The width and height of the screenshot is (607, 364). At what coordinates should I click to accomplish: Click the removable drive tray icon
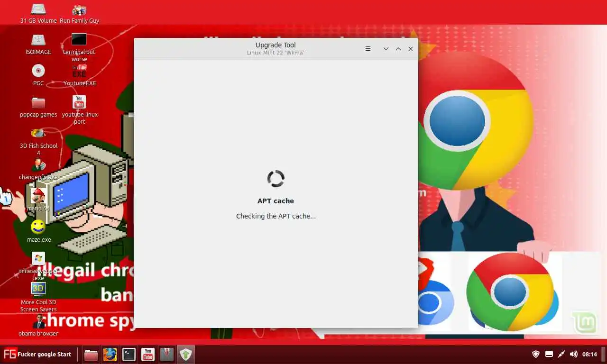549,354
